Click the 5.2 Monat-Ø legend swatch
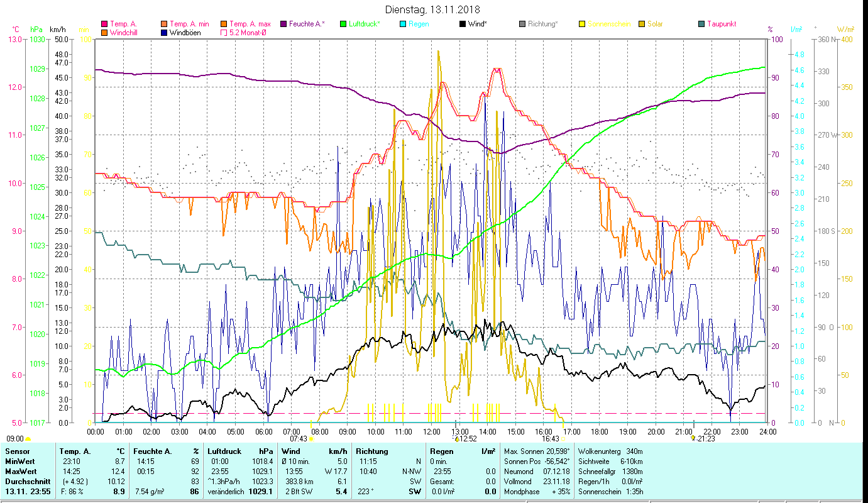 [x=224, y=33]
